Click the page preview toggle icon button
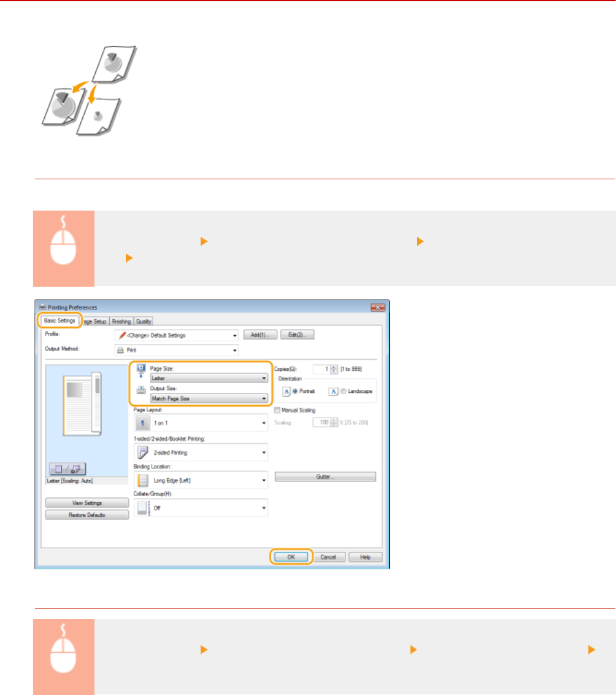The height and width of the screenshot is (695, 616). click(67, 468)
